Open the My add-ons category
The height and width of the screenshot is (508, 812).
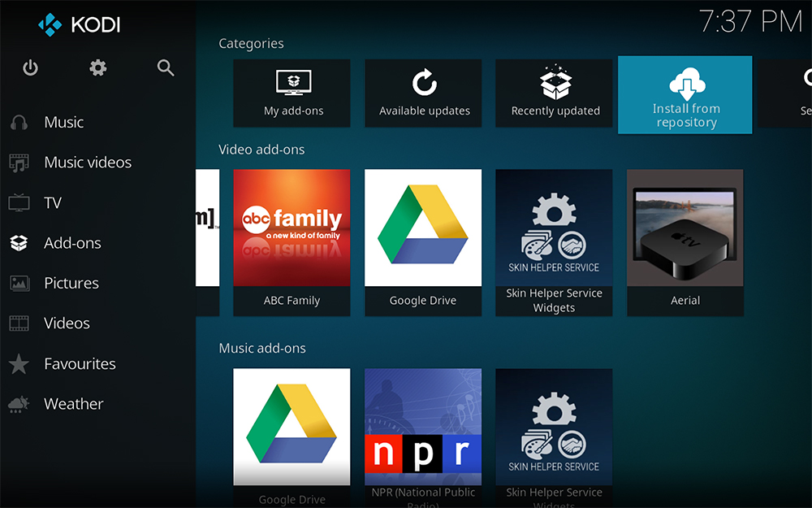(292, 93)
